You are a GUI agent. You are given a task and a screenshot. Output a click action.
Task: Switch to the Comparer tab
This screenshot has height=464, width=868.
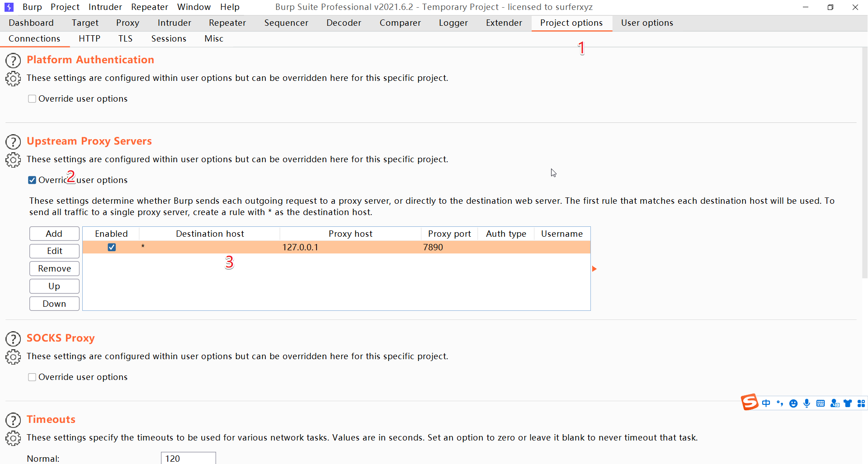point(400,23)
